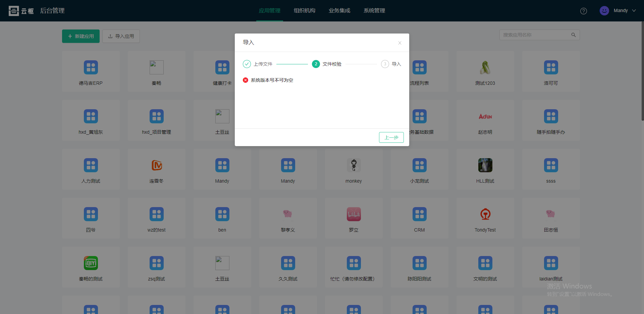Click the 系统版本号不可为空 error message

point(272,80)
